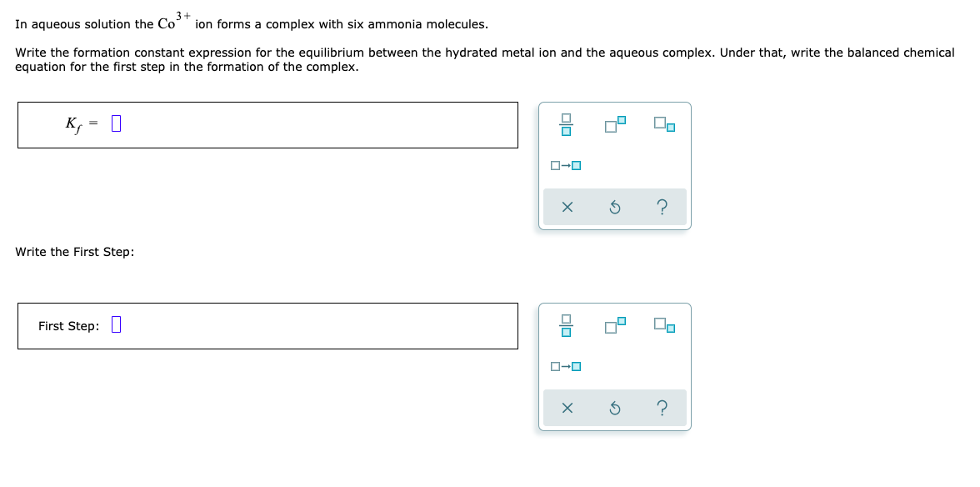980x487 pixels.
Task: Open help for the First Step answer
Action: click(x=661, y=408)
